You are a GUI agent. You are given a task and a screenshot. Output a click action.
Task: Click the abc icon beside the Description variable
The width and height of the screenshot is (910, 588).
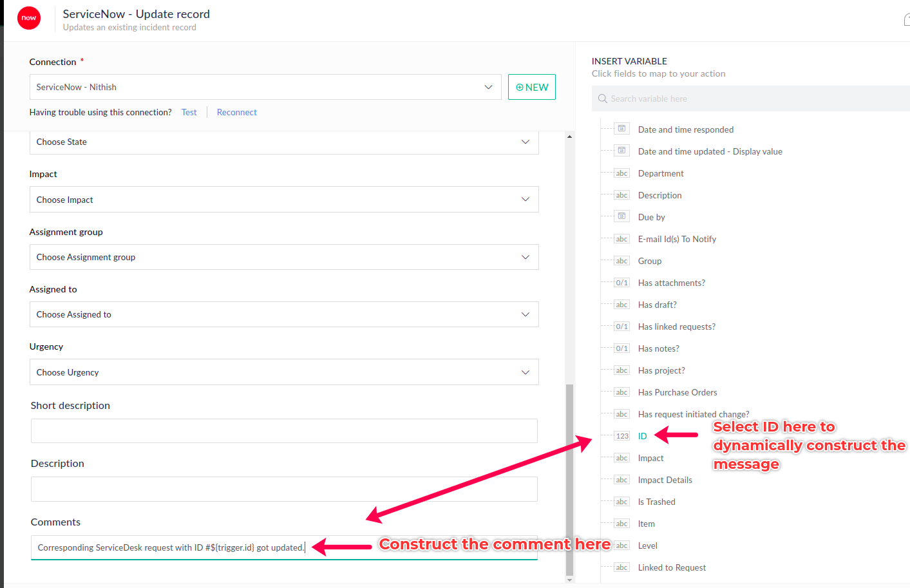(621, 195)
